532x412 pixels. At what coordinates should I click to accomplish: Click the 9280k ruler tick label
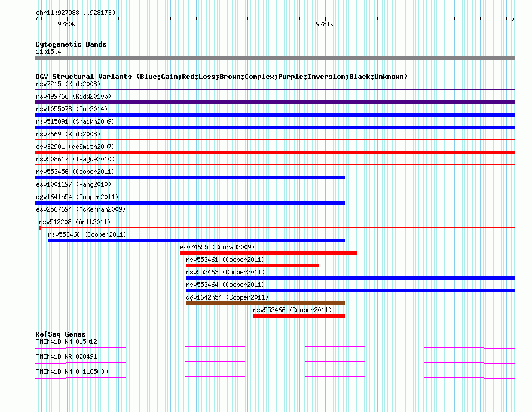[x=66, y=24]
